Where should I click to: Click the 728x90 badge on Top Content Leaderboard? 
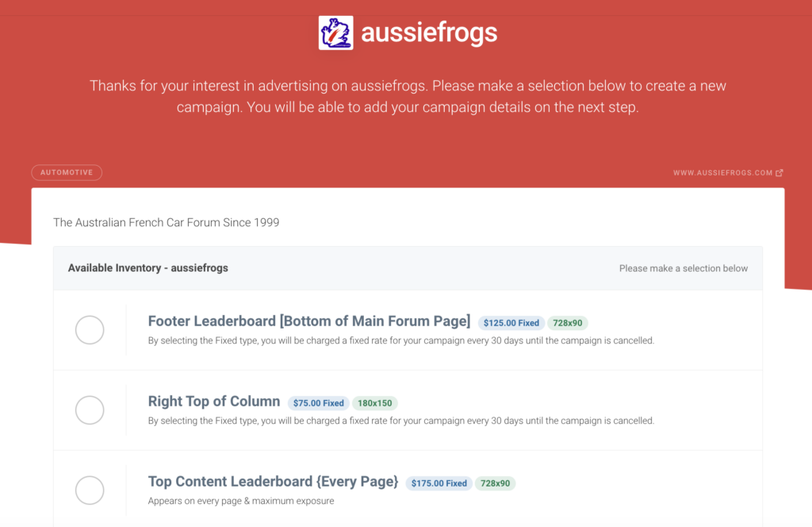(x=495, y=483)
